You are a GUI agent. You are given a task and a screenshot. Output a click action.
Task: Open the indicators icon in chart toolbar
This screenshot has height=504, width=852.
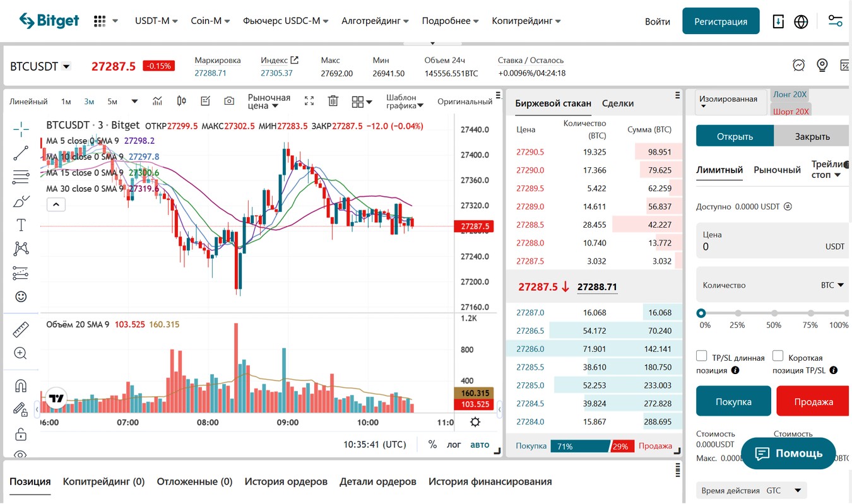[x=158, y=101]
